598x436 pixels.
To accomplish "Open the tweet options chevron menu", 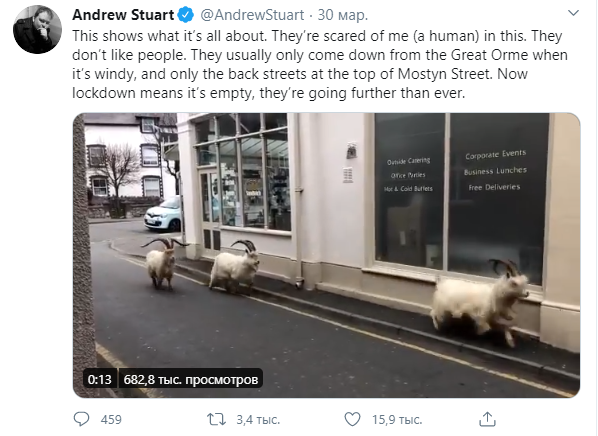I will point(573,13).
